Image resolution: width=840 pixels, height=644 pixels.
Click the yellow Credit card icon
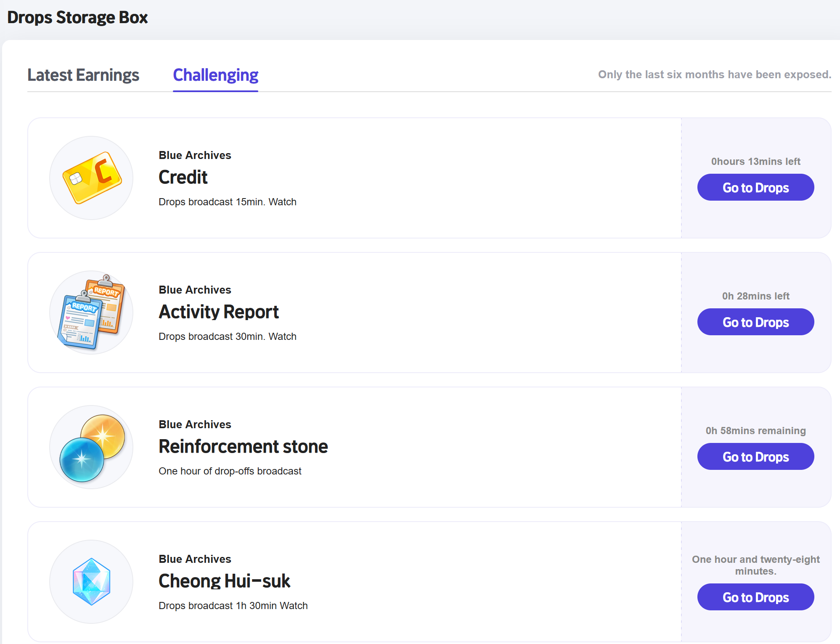(x=91, y=178)
